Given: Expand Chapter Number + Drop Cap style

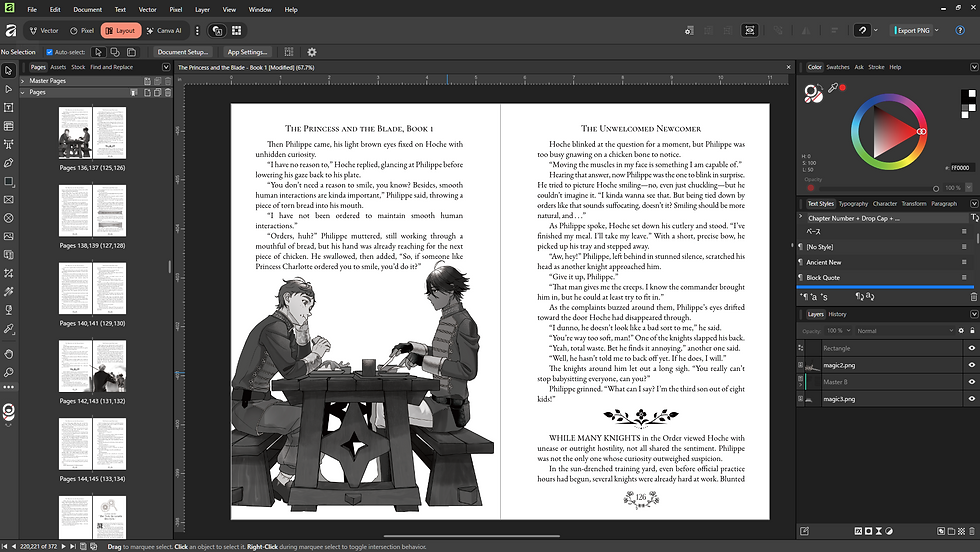Looking at the screenshot, I should pyautogui.click(x=801, y=217).
